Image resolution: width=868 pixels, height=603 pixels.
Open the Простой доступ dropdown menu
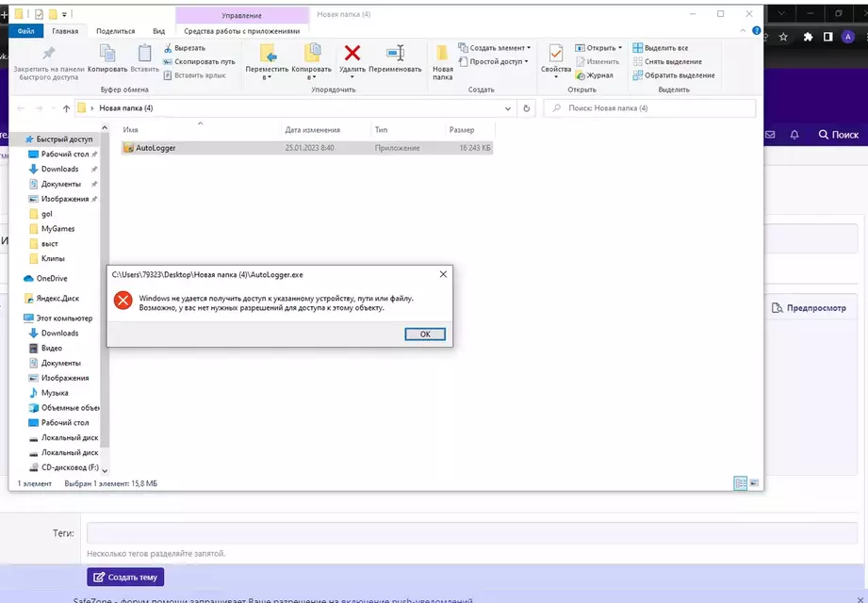tap(497, 61)
